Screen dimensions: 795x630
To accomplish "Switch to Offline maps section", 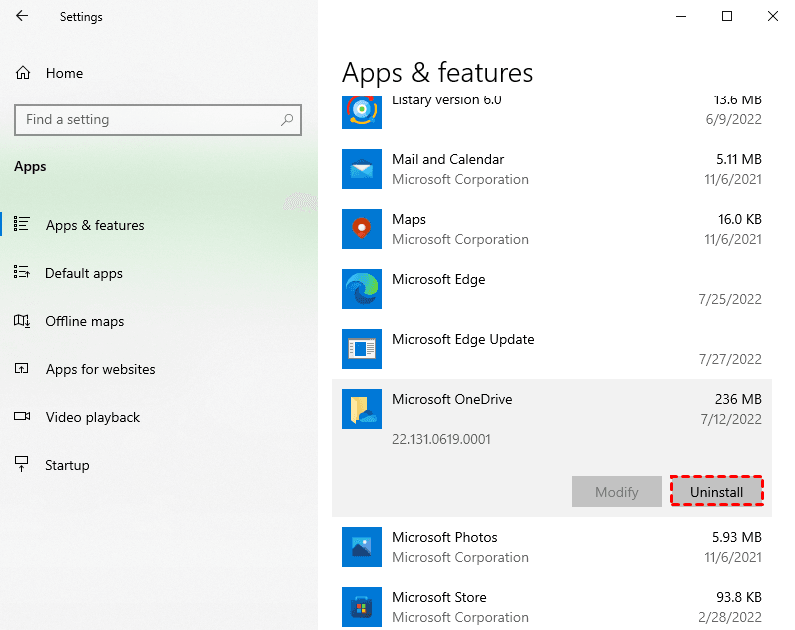I will click(85, 321).
